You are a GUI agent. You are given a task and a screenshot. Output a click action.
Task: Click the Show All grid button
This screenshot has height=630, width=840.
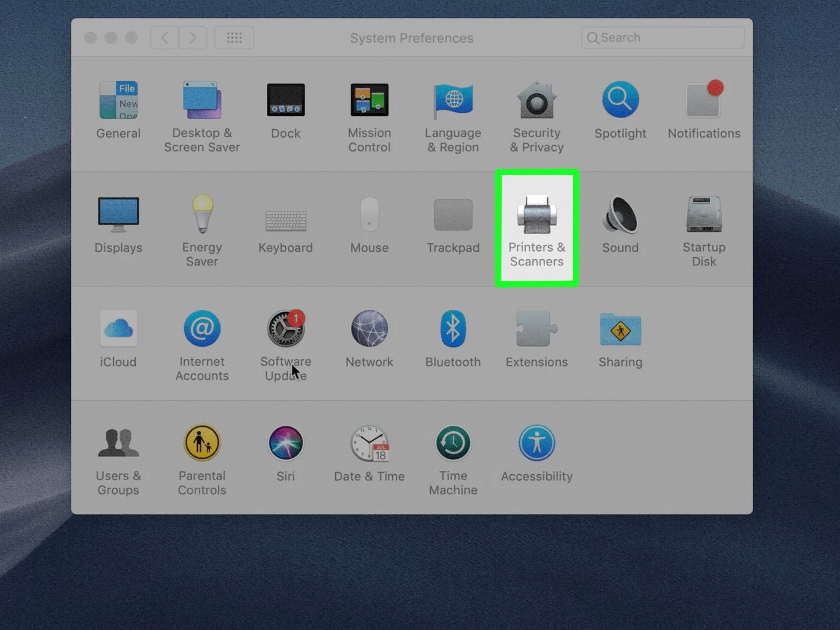[x=234, y=38]
